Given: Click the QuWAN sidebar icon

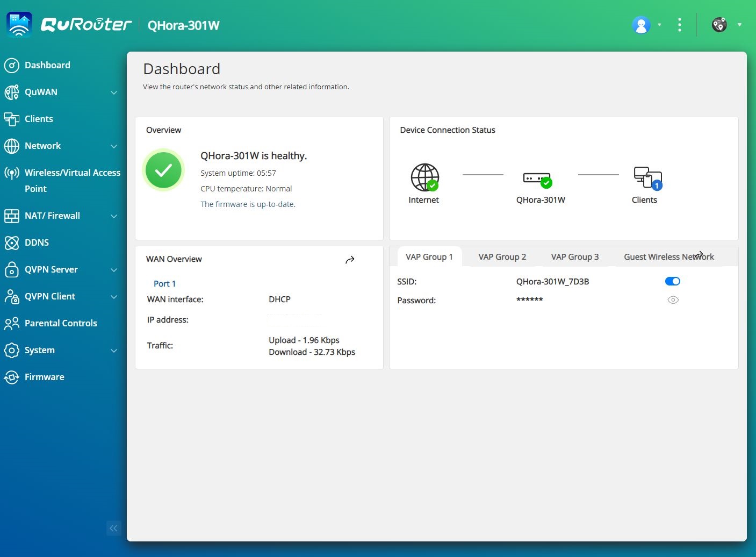Looking at the screenshot, I should (12, 92).
